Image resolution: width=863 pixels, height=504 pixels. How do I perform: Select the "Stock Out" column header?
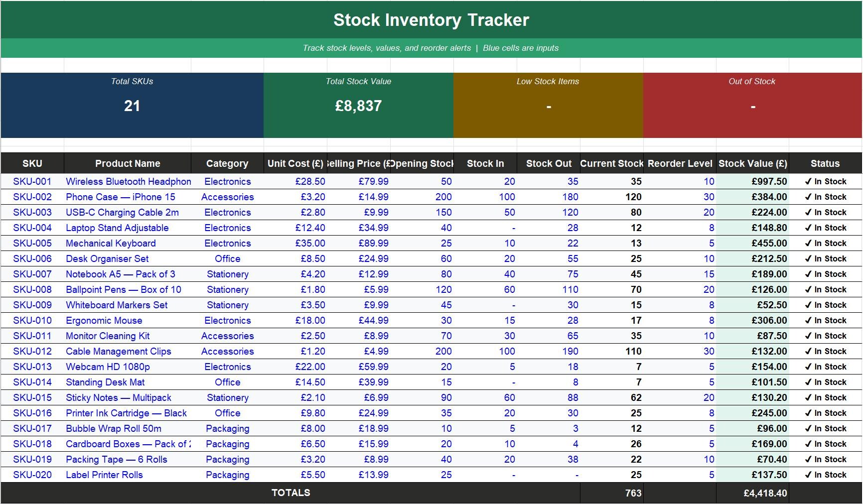[x=549, y=163]
